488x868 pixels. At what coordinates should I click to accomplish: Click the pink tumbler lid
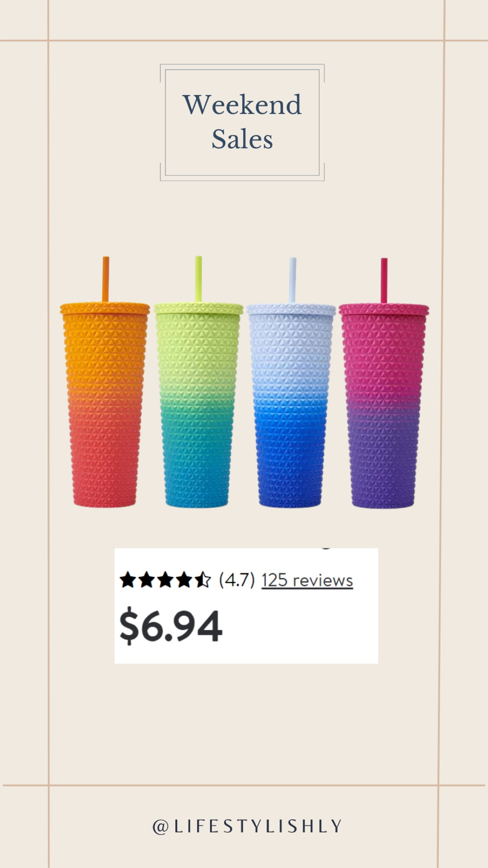pyautogui.click(x=384, y=310)
